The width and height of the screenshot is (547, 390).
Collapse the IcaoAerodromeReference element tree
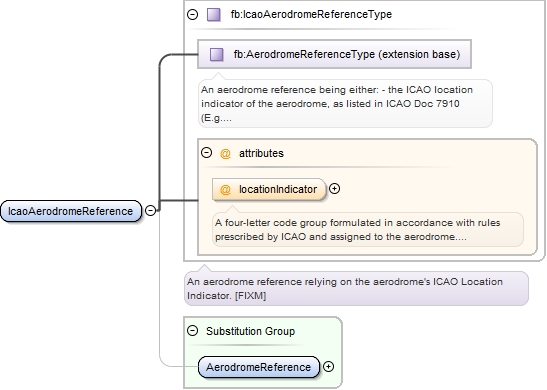tap(150, 210)
